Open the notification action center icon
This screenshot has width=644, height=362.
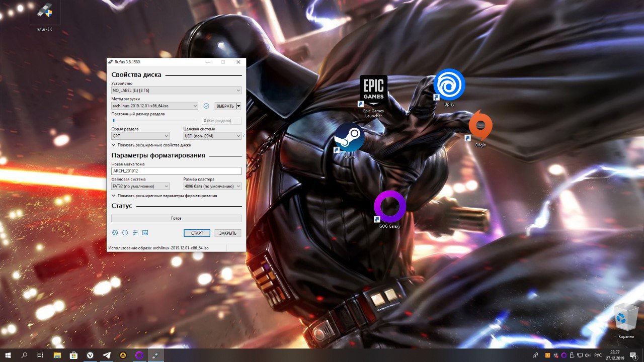[x=633, y=355]
